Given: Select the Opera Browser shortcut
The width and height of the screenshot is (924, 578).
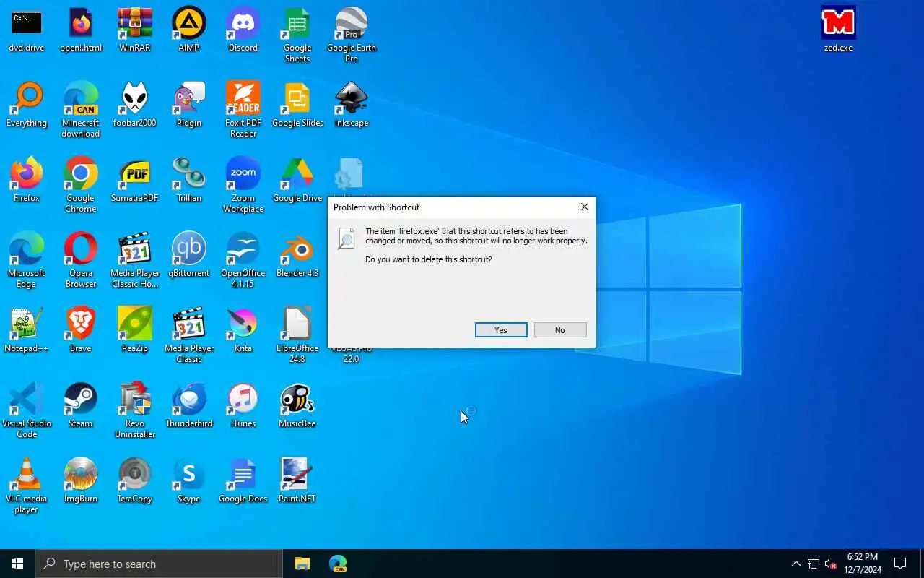Looking at the screenshot, I should [81, 260].
